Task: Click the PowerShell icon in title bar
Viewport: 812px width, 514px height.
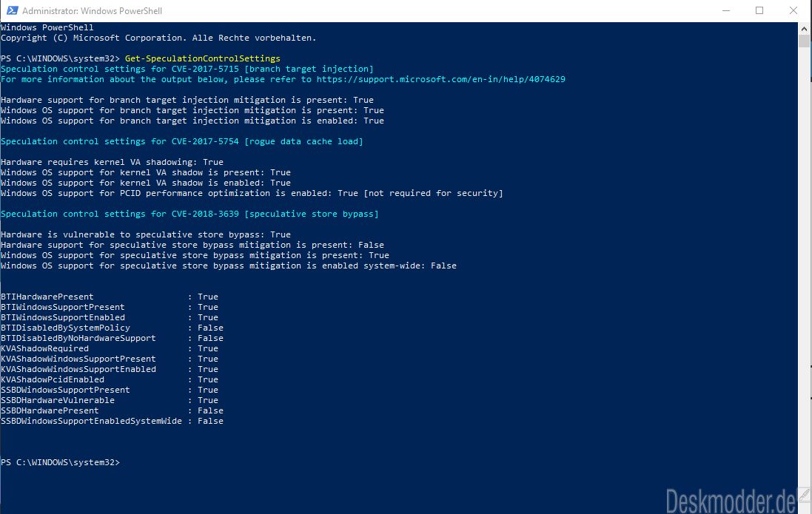Action: click(x=11, y=10)
